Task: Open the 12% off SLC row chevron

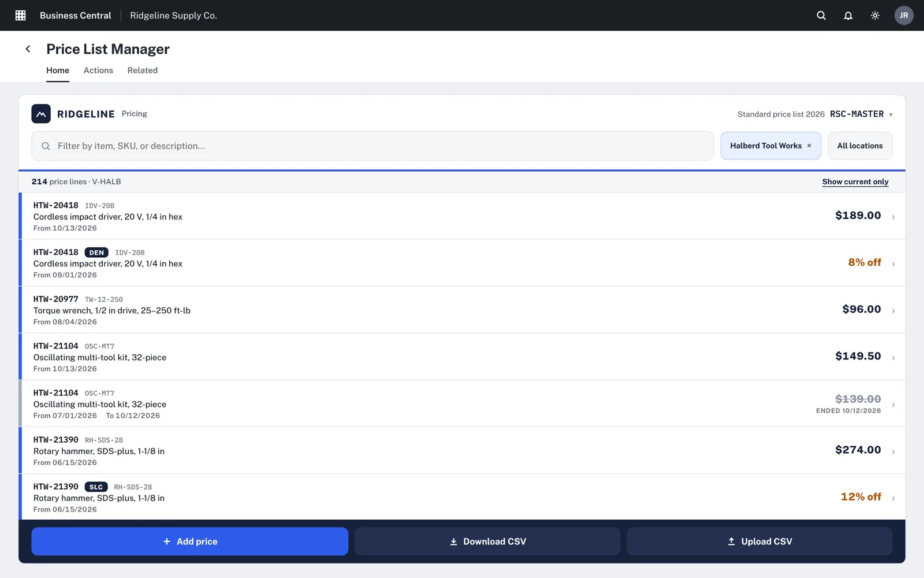Action: (893, 498)
